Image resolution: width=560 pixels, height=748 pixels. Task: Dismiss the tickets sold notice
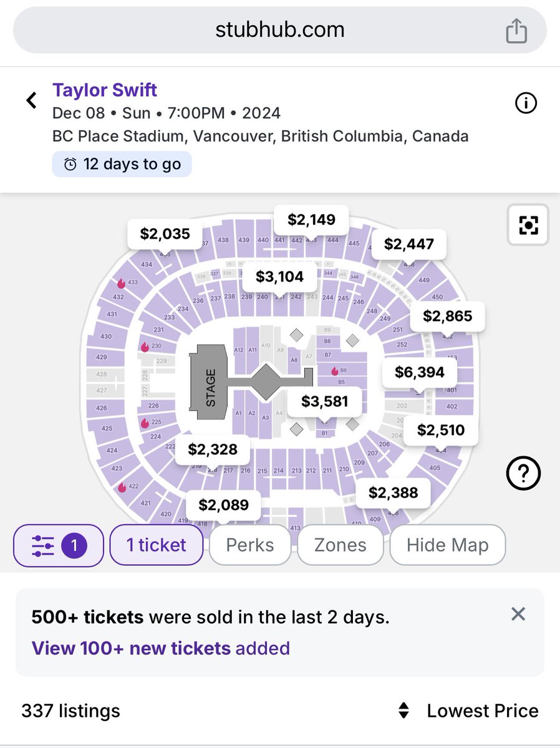(x=518, y=614)
